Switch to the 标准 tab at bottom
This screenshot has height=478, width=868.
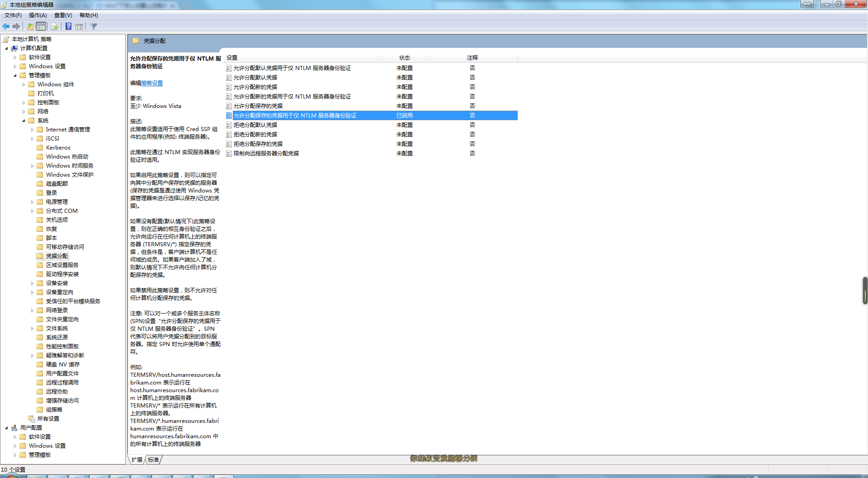(x=153, y=460)
